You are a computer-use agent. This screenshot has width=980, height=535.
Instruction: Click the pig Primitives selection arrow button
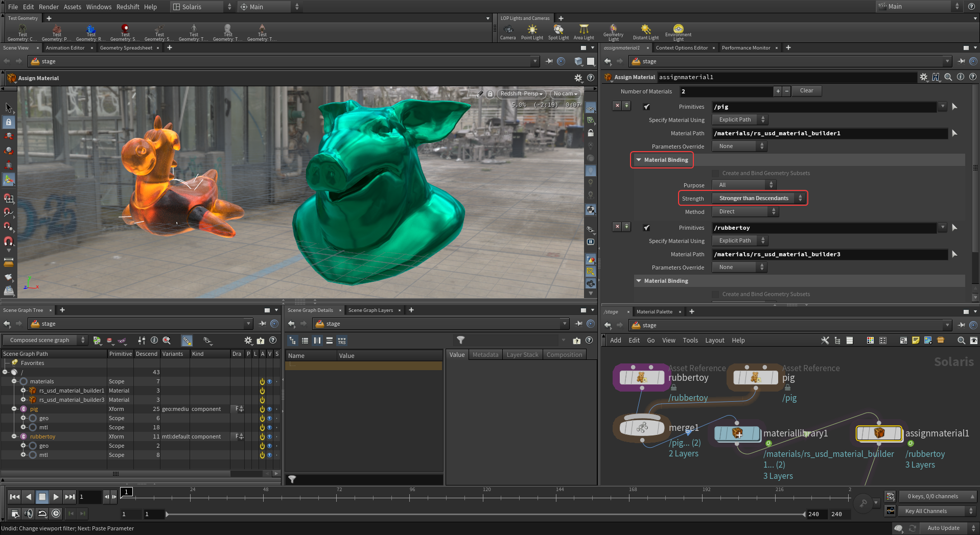tap(954, 107)
